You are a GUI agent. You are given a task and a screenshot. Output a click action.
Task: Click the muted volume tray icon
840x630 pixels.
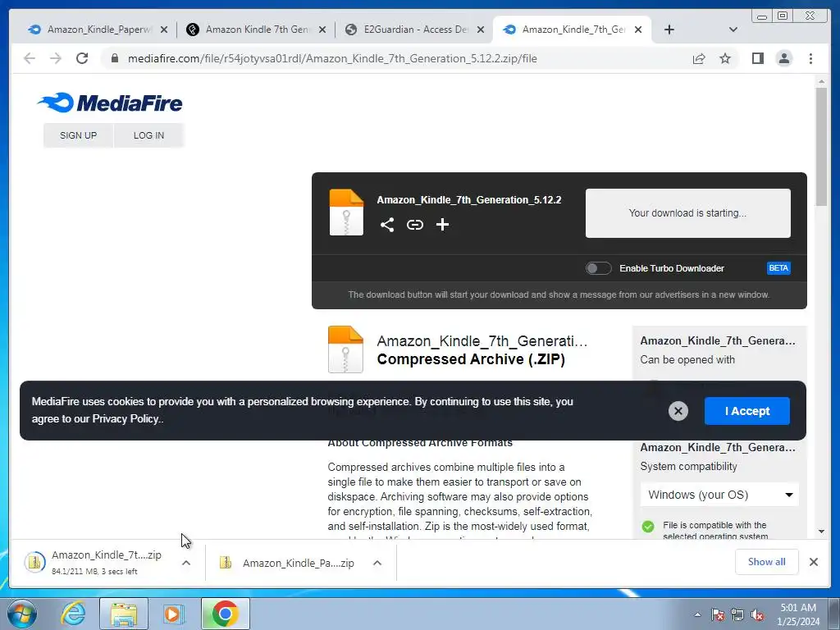pos(757,615)
